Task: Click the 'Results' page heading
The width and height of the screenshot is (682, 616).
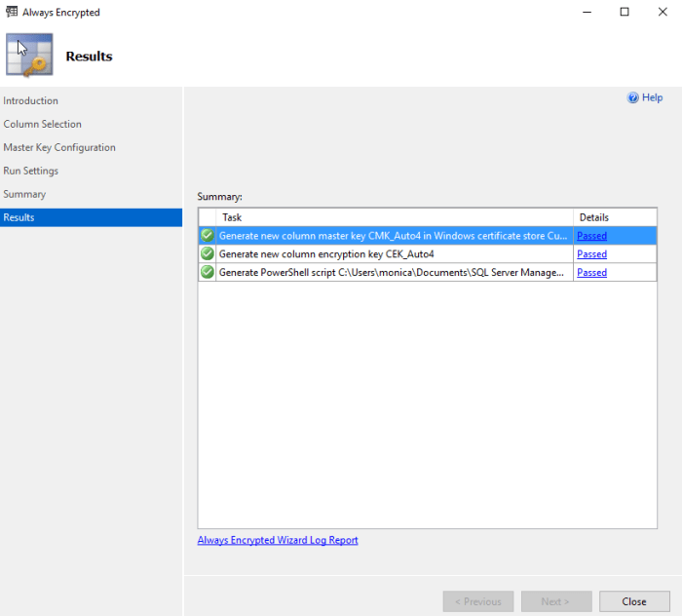Action: [x=89, y=57]
